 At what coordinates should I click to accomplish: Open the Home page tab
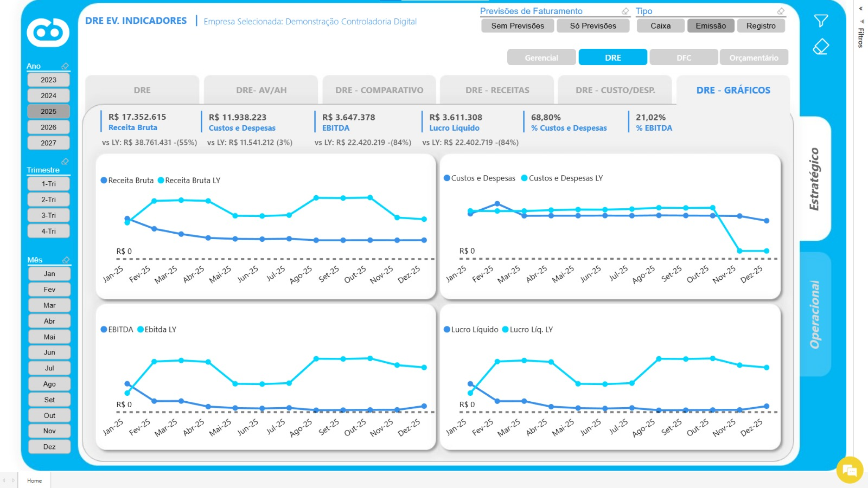[x=34, y=480]
